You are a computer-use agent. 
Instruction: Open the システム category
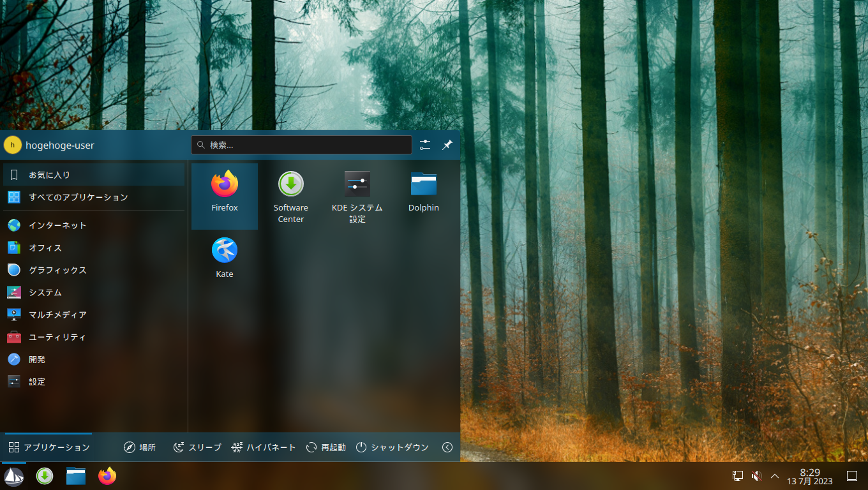click(94, 292)
